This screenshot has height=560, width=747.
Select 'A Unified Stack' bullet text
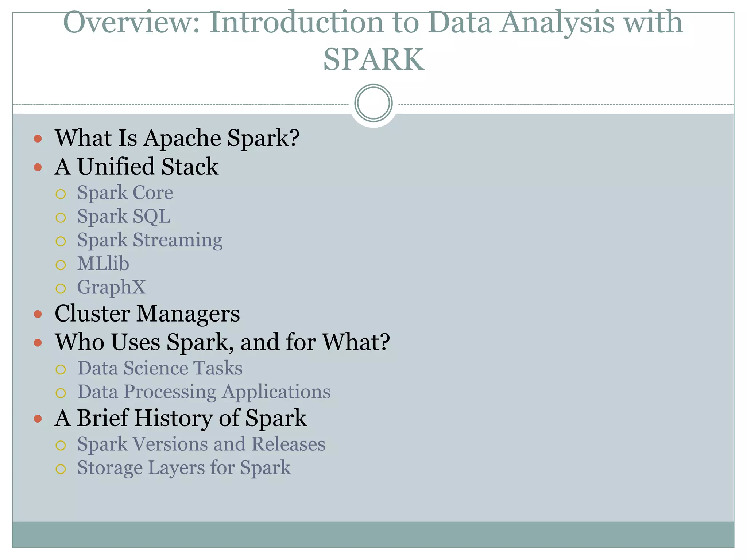coord(136,167)
